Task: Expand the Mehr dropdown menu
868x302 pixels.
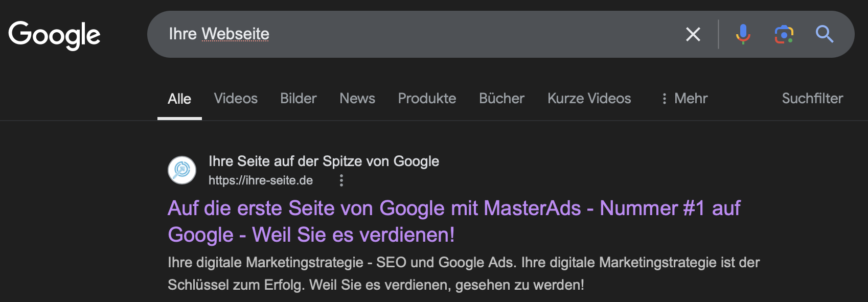Action: (x=684, y=98)
